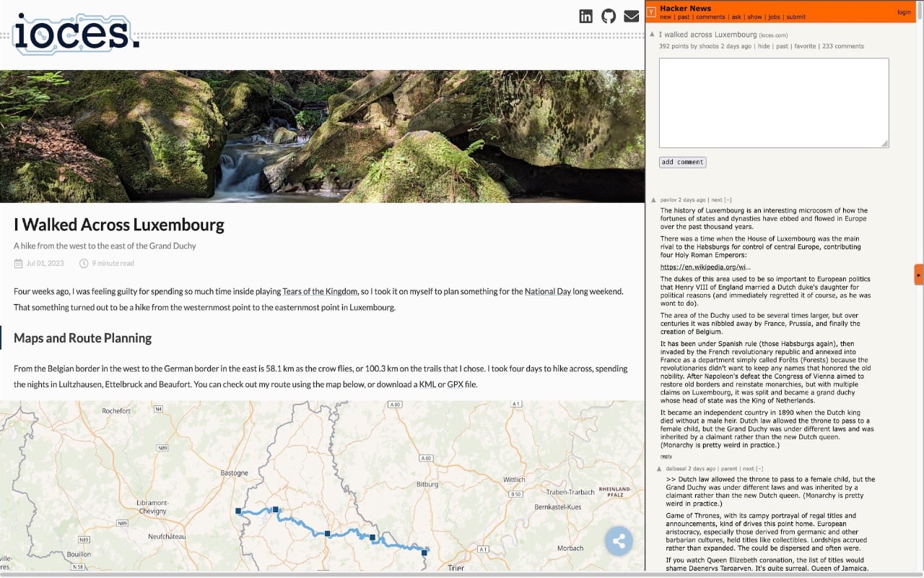
Task: Hide the story using the 'hide' link
Action: click(x=764, y=46)
